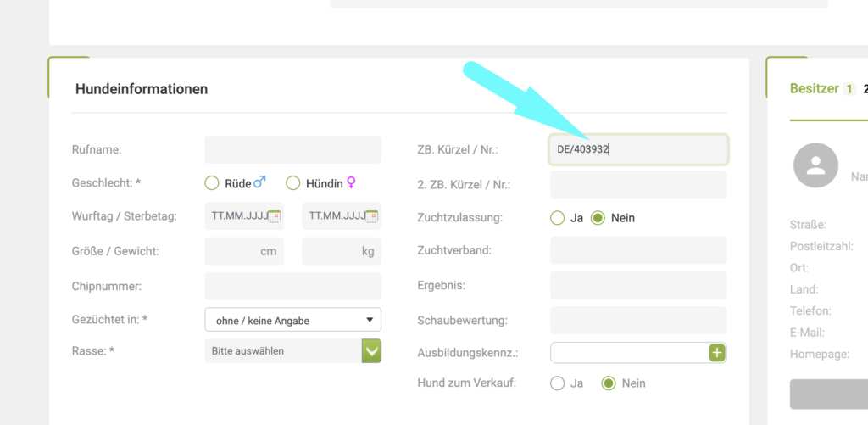Viewport: 868px width, 425px height.
Task: Set Zuchtzulassung to Nein
Action: pos(598,218)
